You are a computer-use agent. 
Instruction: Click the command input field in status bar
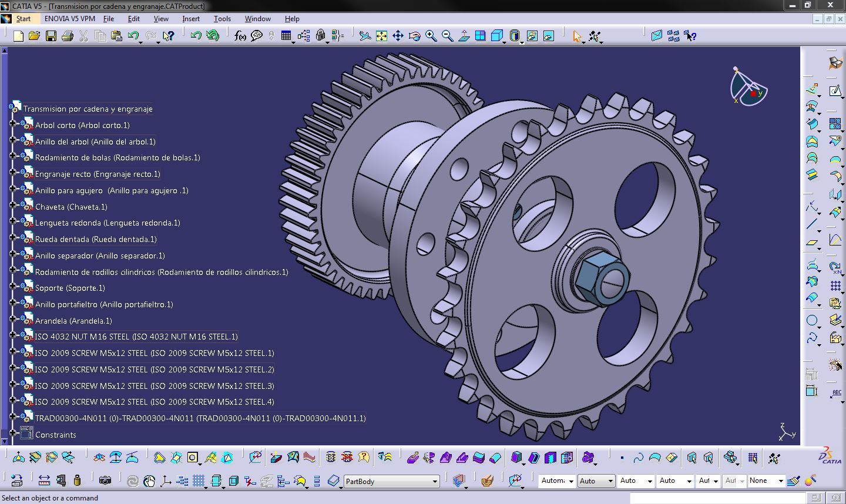coord(718,498)
